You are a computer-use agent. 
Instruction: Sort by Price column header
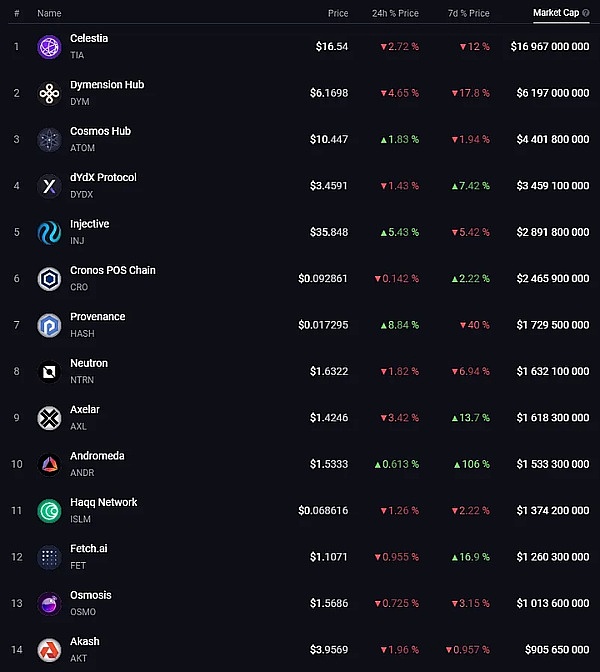337,13
